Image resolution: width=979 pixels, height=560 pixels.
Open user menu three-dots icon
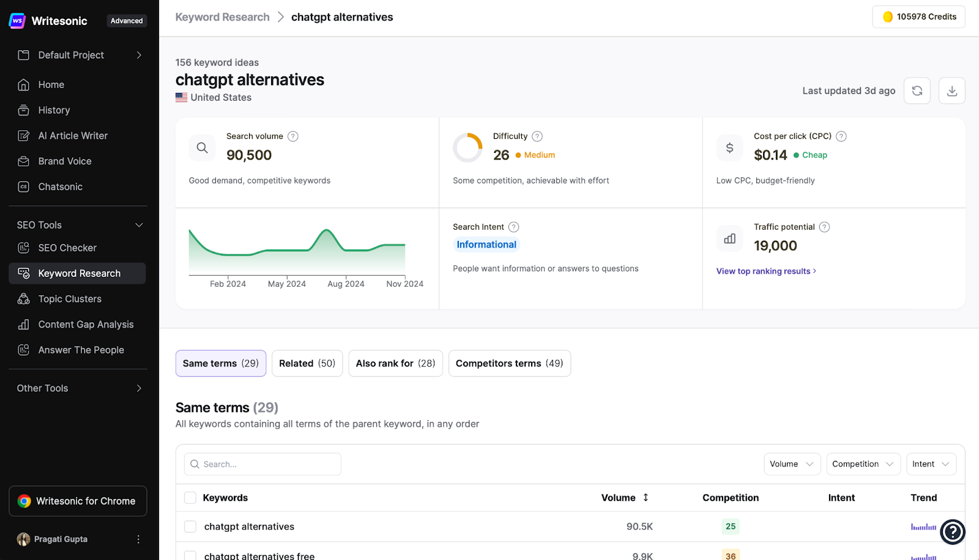pyautogui.click(x=138, y=539)
